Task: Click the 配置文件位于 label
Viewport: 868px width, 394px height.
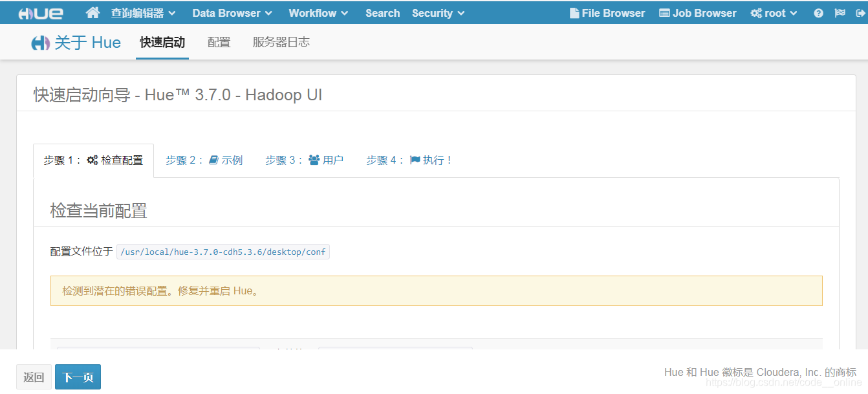Action: tap(81, 252)
